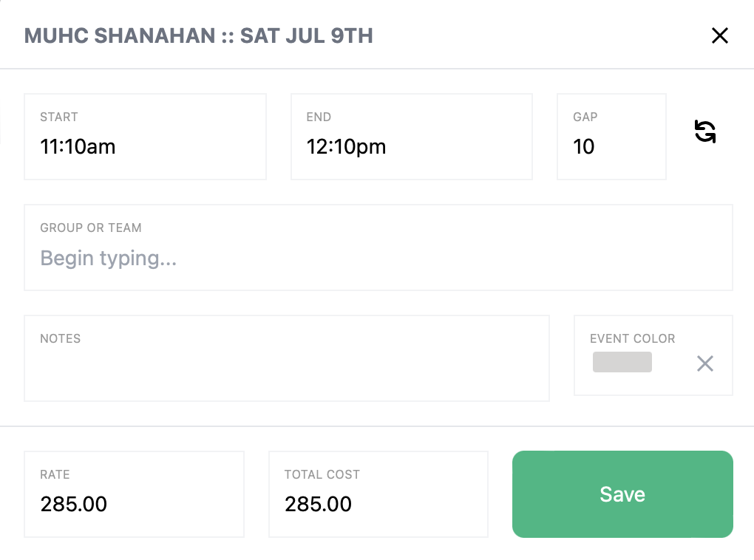Click the recalculate sync arrows icon

click(705, 132)
